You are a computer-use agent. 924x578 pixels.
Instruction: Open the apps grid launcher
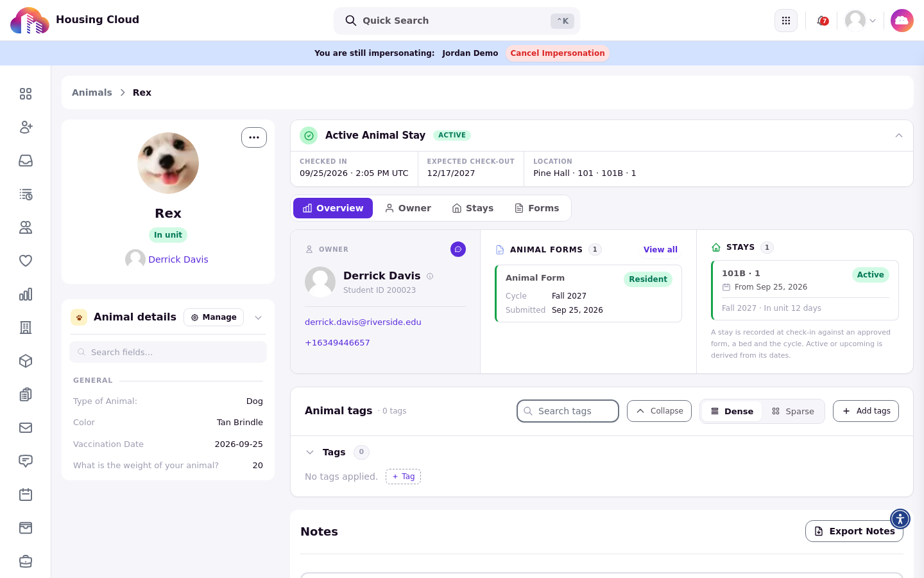[x=786, y=21]
